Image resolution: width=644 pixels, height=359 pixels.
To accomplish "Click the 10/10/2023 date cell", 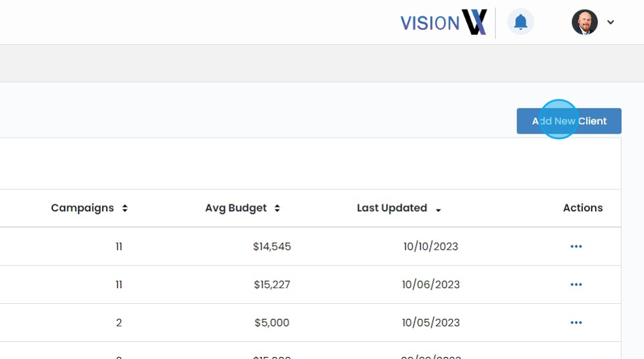I will tap(430, 247).
